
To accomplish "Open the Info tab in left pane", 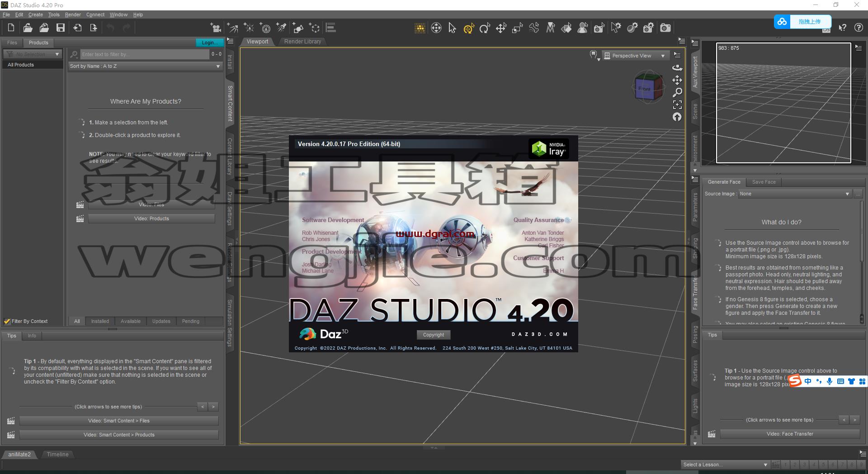I will [x=32, y=336].
